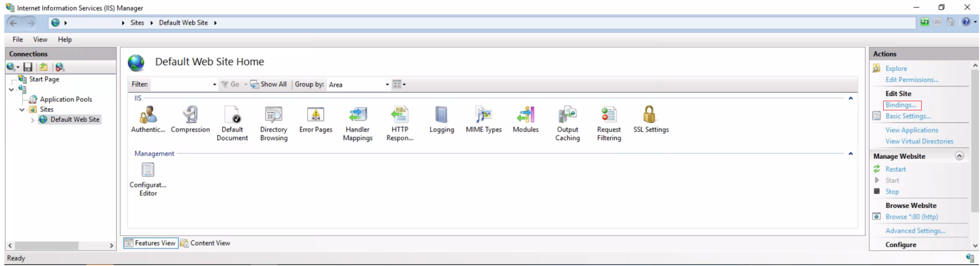980x266 pixels.
Task: Switch to the Content View tab
Action: [206, 243]
